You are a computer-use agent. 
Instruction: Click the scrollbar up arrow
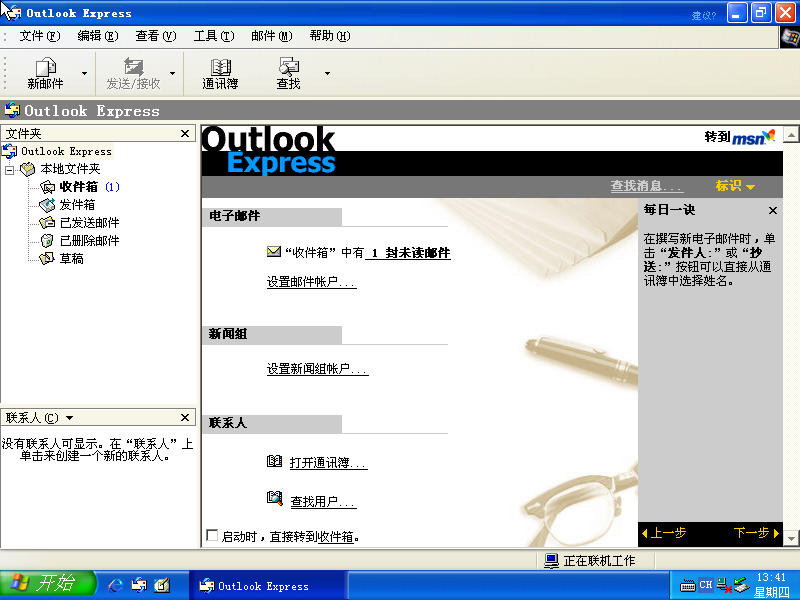coord(791,135)
